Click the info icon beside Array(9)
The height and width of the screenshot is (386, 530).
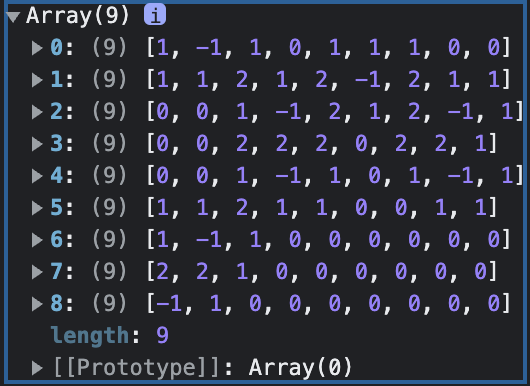click(155, 15)
